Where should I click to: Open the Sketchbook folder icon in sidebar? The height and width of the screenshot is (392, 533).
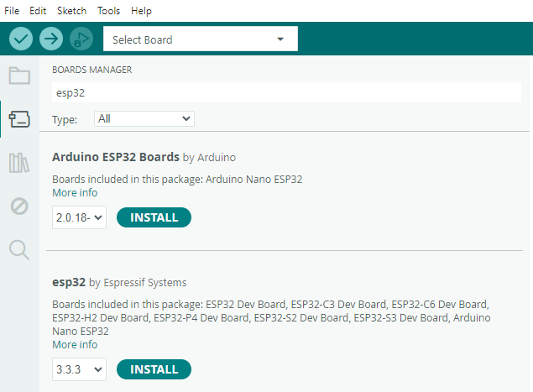pyautogui.click(x=19, y=76)
